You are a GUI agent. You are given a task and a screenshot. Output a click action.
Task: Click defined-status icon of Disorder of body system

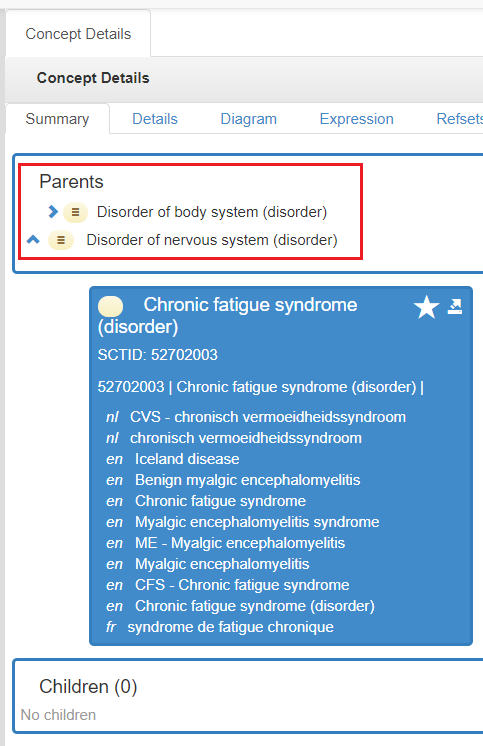click(75, 212)
